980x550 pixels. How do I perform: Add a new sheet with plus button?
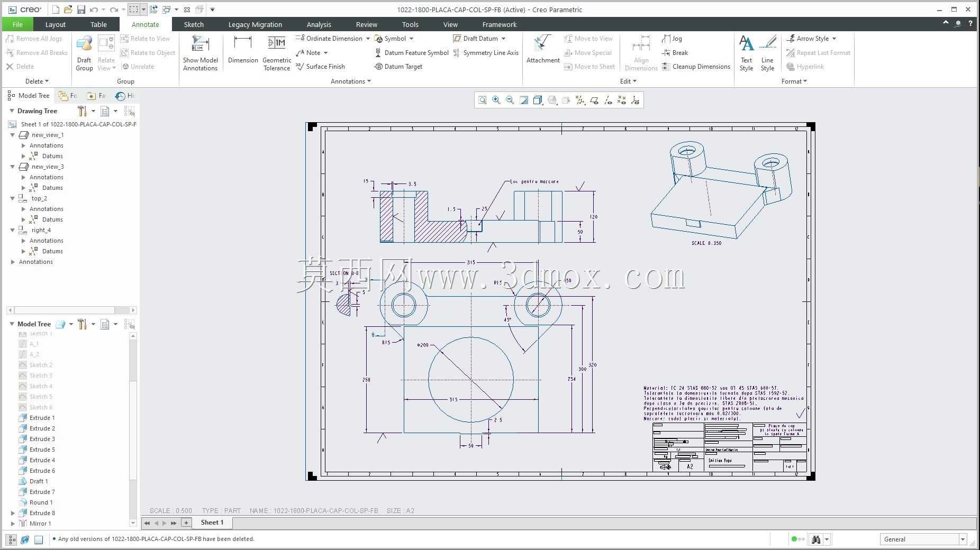pos(186,522)
